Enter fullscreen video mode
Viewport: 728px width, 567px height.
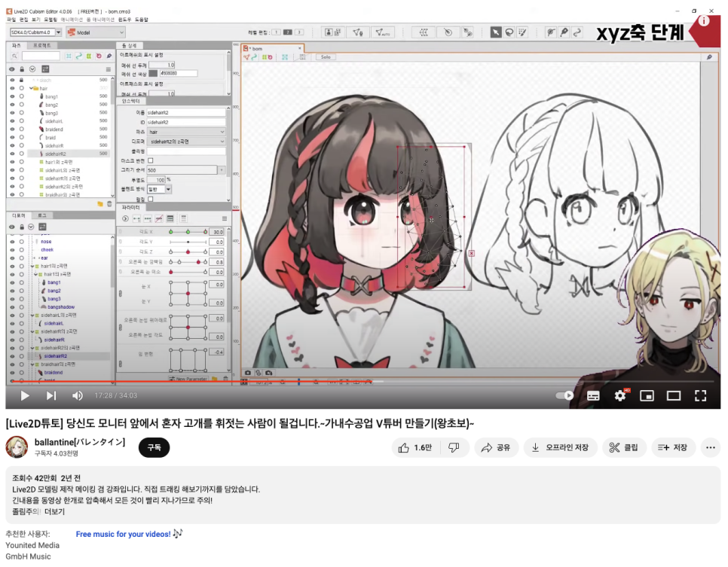700,395
